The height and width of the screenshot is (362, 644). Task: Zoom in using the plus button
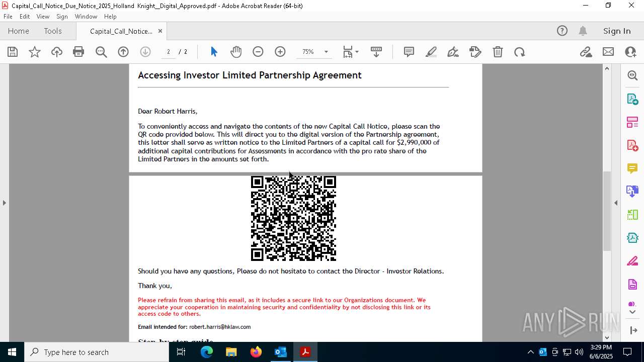280,52
